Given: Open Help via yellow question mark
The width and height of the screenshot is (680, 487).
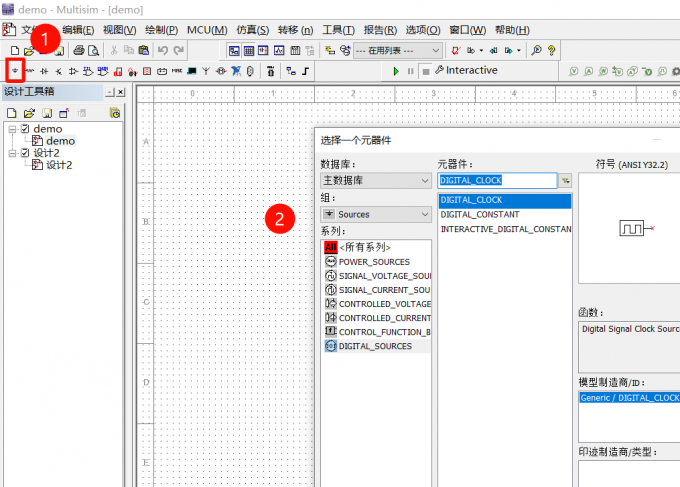Looking at the screenshot, I should (x=552, y=50).
